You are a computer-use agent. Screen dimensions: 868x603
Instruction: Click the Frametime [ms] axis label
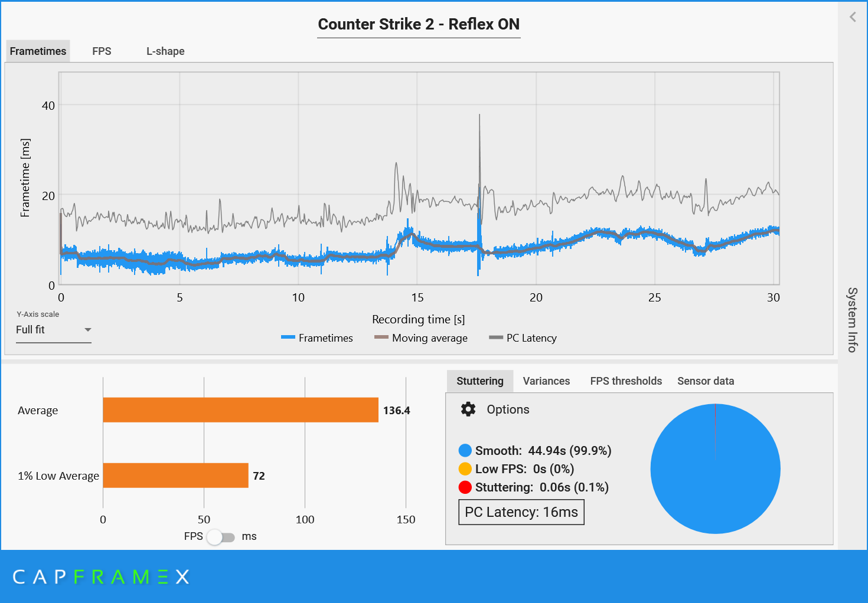[25, 178]
